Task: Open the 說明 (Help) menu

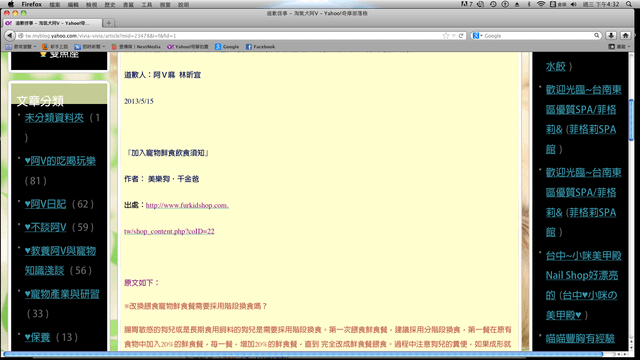Action: click(x=183, y=4)
